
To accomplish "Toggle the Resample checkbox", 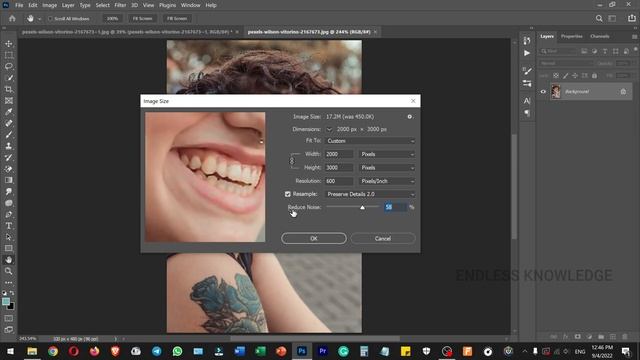I will coord(288,194).
